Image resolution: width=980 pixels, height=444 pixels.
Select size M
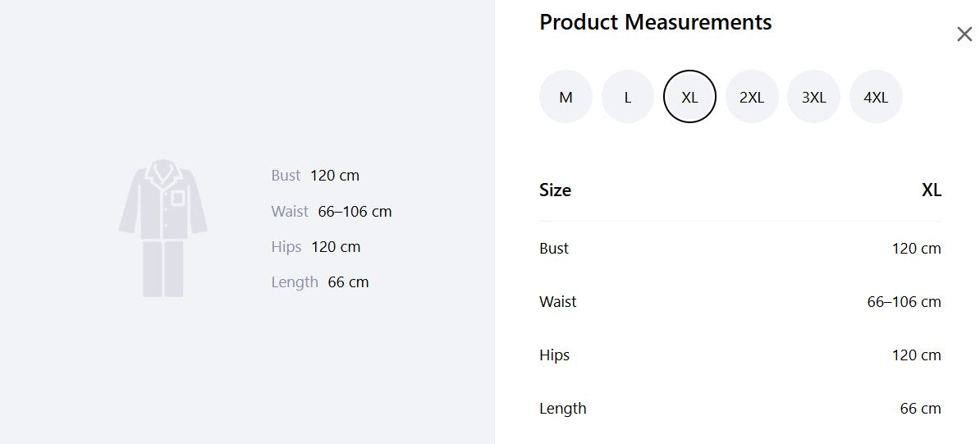566,97
